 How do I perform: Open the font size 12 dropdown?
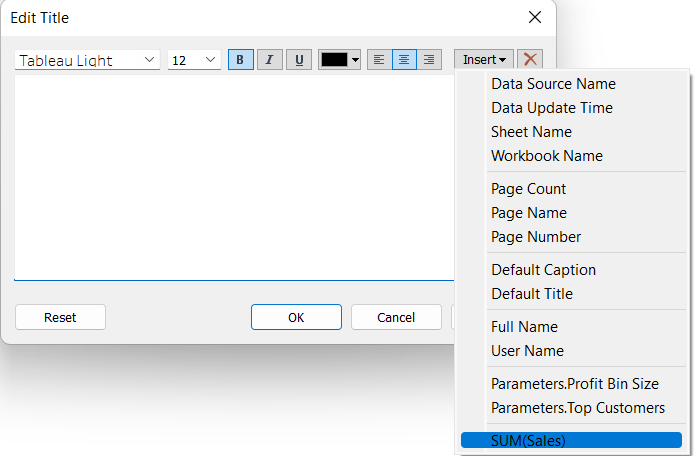click(194, 60)
